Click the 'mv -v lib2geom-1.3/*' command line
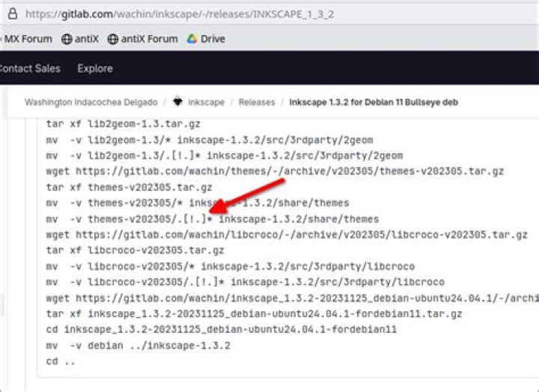The width and height of the screenshot is (539, 392). (210, 140)
